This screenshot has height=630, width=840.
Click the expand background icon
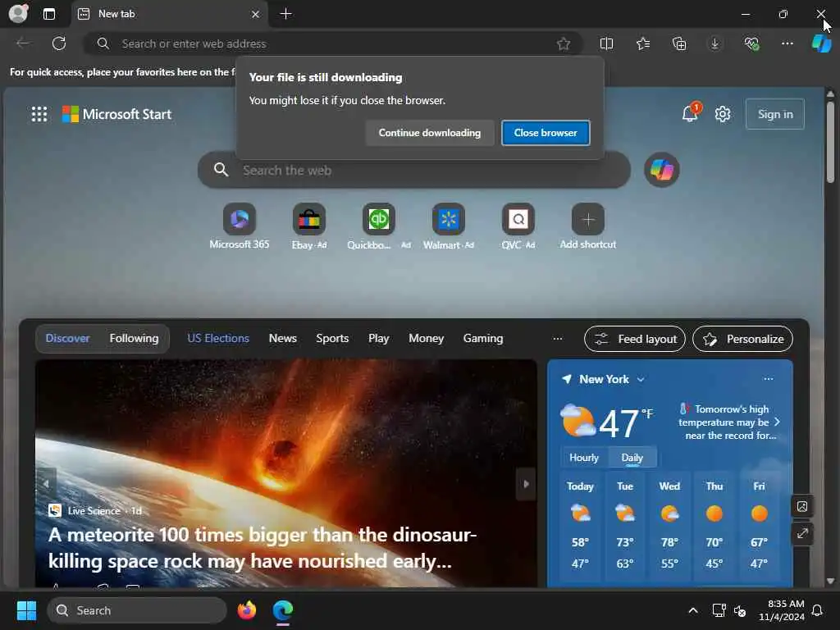click(x=802, y=533)
